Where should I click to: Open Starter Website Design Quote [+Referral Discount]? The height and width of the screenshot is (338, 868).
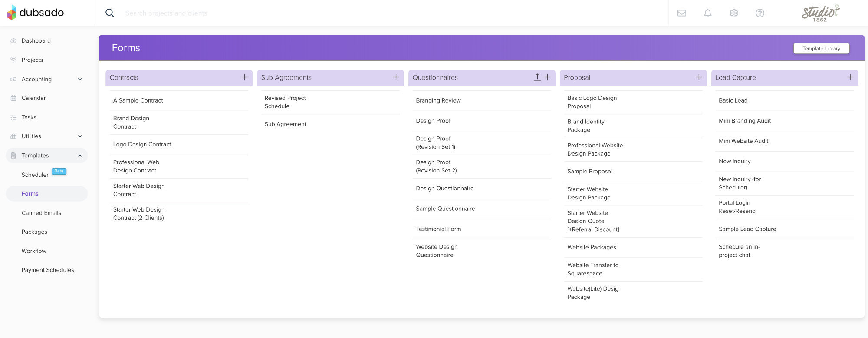tap(593, 221)
